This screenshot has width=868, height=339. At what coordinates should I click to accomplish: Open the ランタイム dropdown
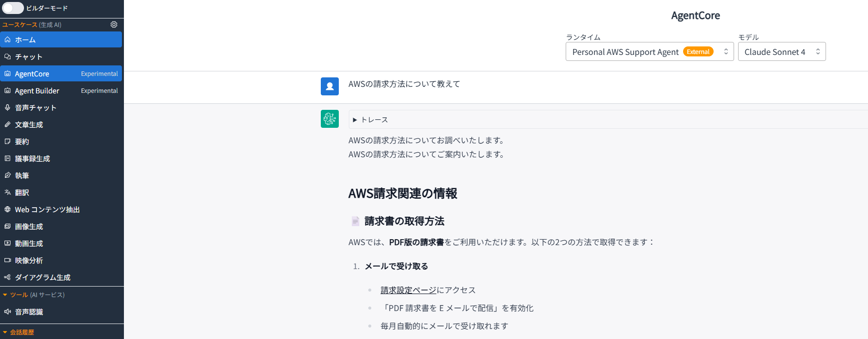click(x=650, y=51)
